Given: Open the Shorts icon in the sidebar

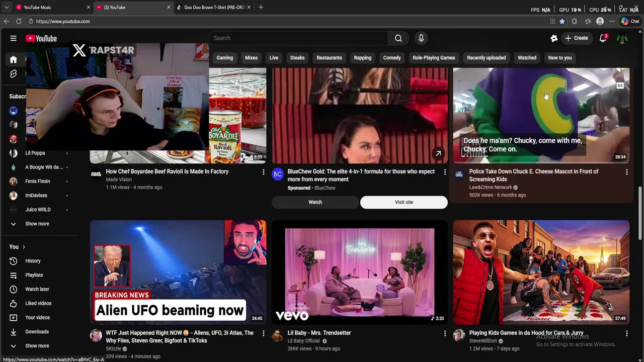Looking at the screenshot, I should pyautogui.click(x=14, y=73).
